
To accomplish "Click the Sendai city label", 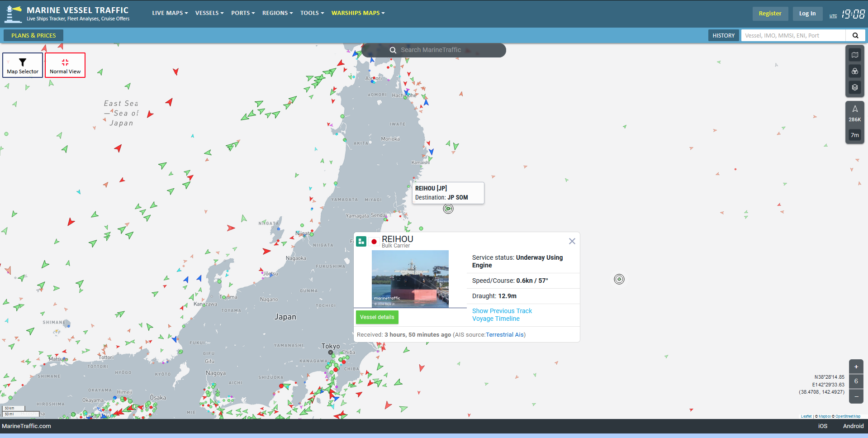I will (x=379, y=215).
